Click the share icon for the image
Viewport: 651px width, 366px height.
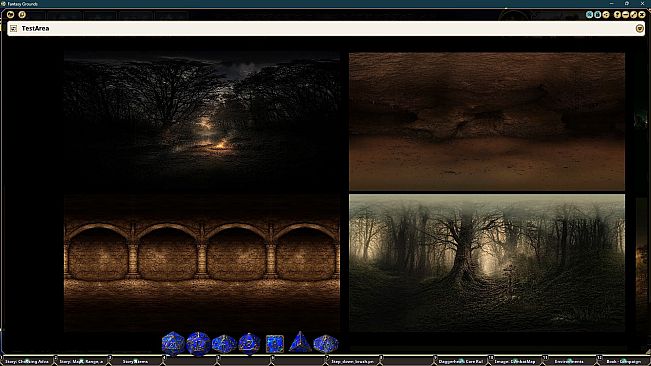pos(606,15)
